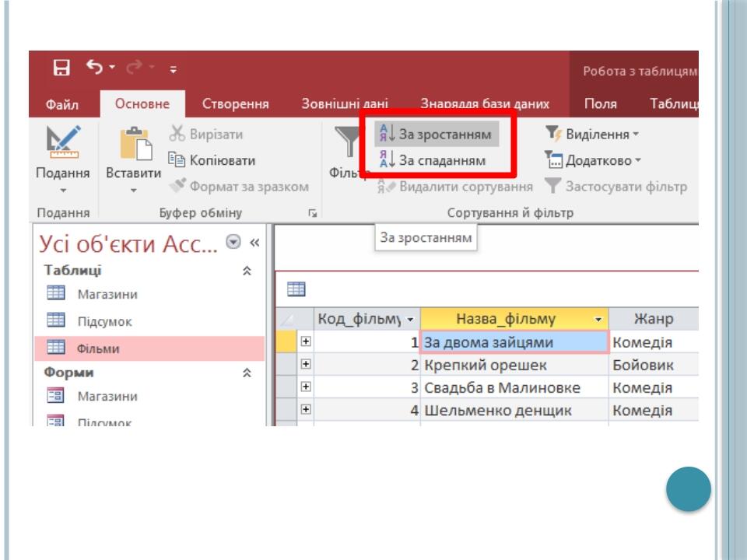
Task: Click the Save icon in quick access toolbar
Action: click(61, 68)
